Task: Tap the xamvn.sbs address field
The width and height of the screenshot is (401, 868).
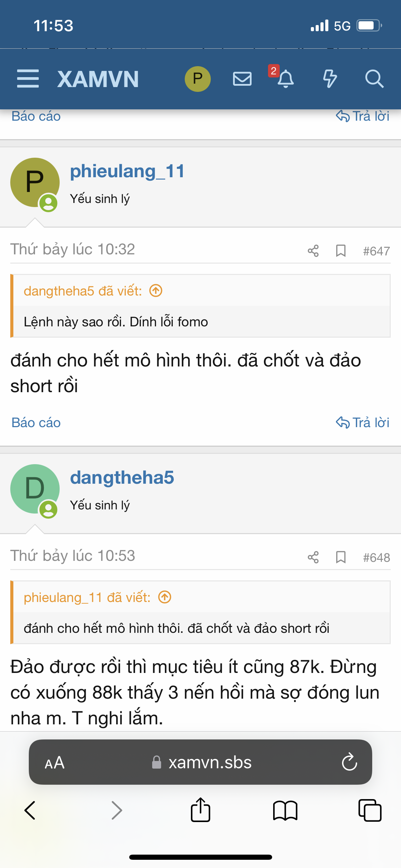Action: (x=202, y=763)
